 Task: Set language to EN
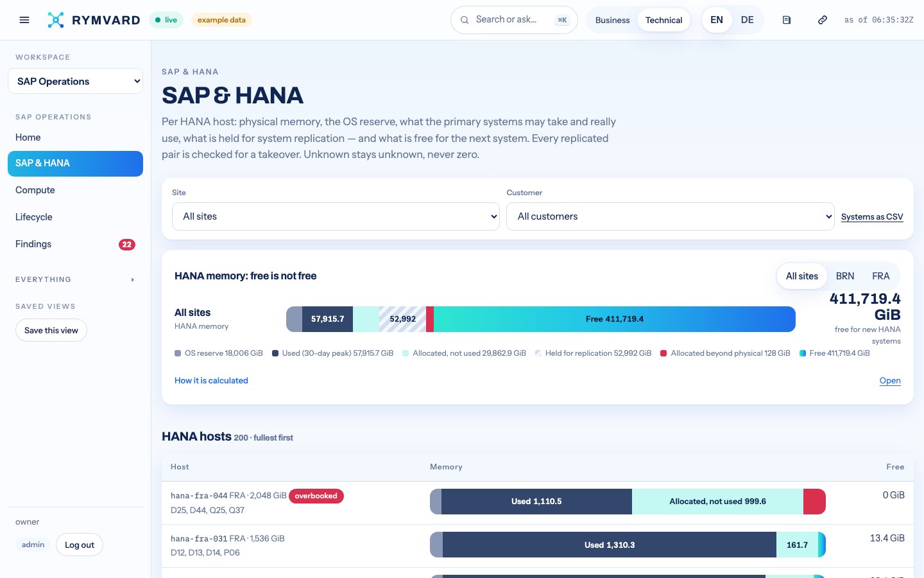coord(717,20)
